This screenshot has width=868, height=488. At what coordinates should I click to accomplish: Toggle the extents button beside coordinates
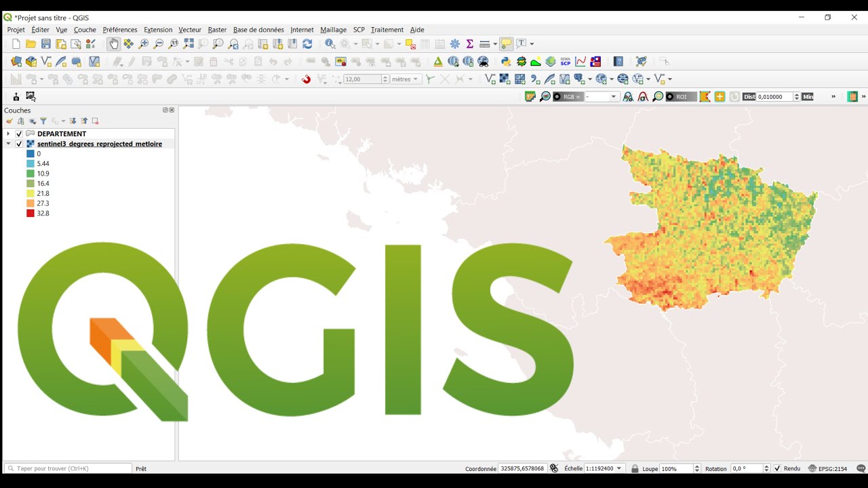(554, 468)
